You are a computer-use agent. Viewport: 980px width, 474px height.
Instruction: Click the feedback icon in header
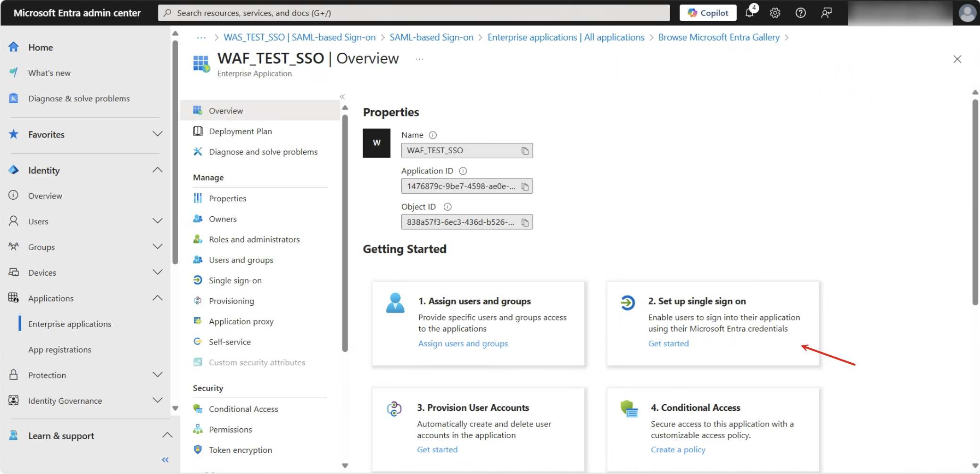[x=826, y=13]
